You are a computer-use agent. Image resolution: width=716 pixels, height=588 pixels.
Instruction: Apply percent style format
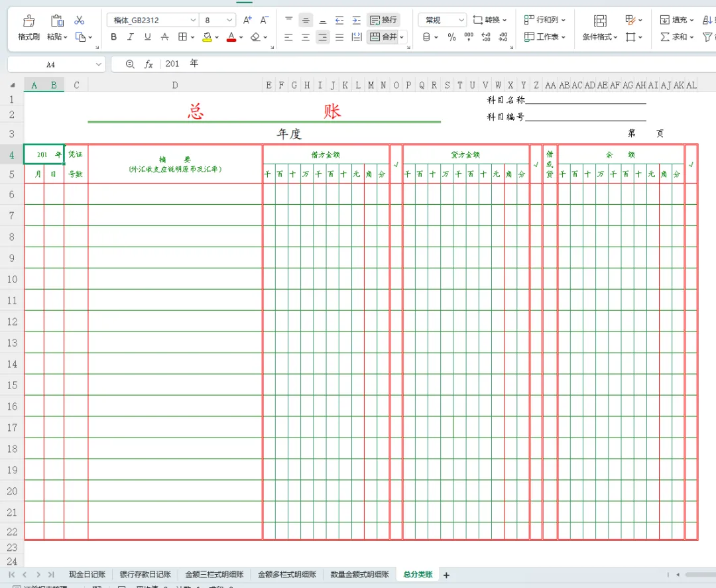click(451, 37)
